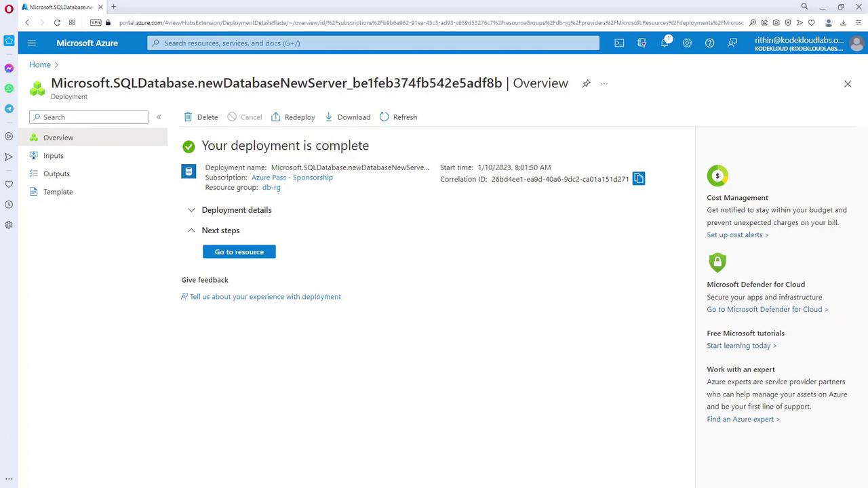This screenshot has width=868, height=488.
Task: Pin the deployment blade to dashboard
Action: point(586,83)
